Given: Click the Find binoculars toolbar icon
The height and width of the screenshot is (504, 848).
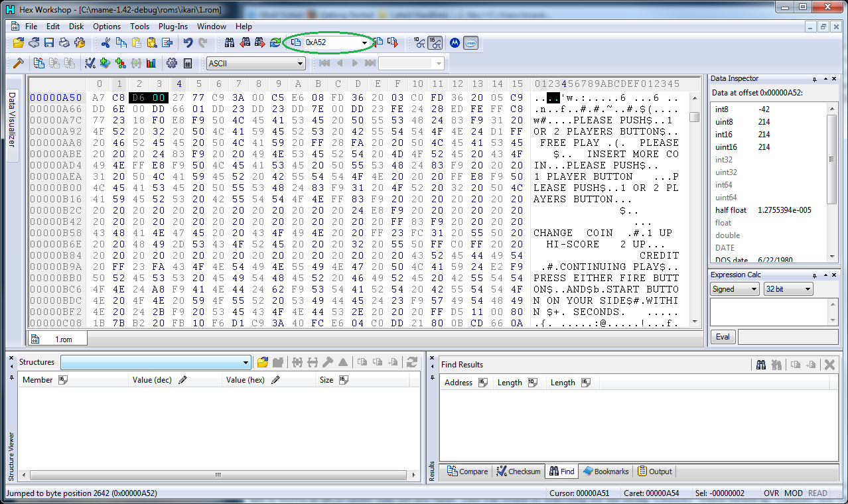Looking at the screenshot, I should coord(230,43).
